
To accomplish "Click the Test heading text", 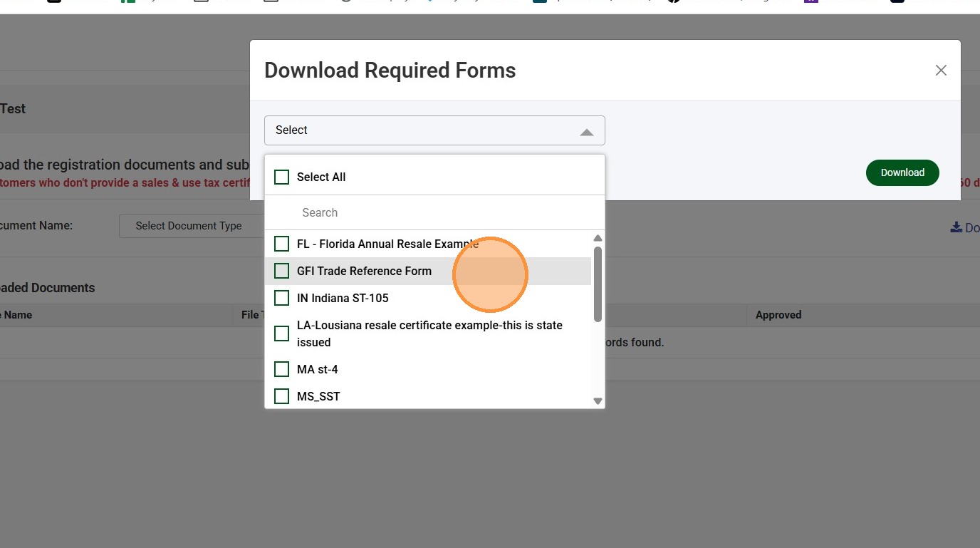I will pyautogui.click(x=13, y=109).
